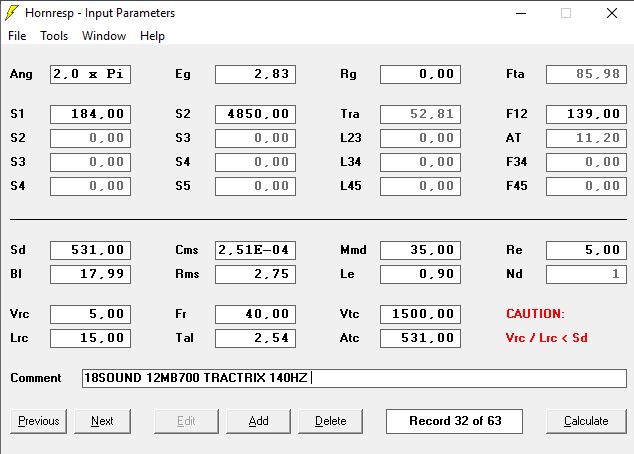Screen dimensions: 634x454
Task: Click the Comment field with 18SOUND 12MB700 text
Action: point(354,378)
